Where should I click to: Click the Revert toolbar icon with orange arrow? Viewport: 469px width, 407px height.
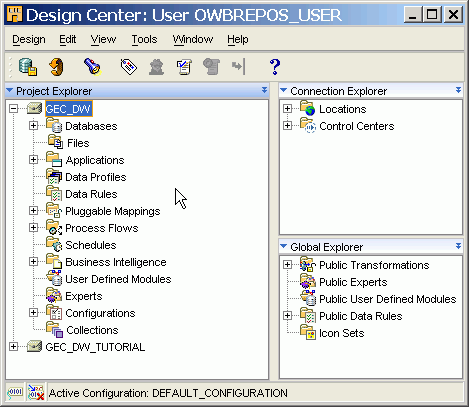[56, 67]
